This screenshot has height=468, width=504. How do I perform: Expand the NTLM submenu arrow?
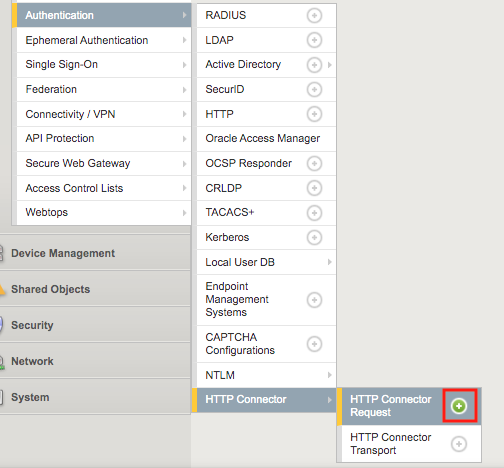point(329,375)
